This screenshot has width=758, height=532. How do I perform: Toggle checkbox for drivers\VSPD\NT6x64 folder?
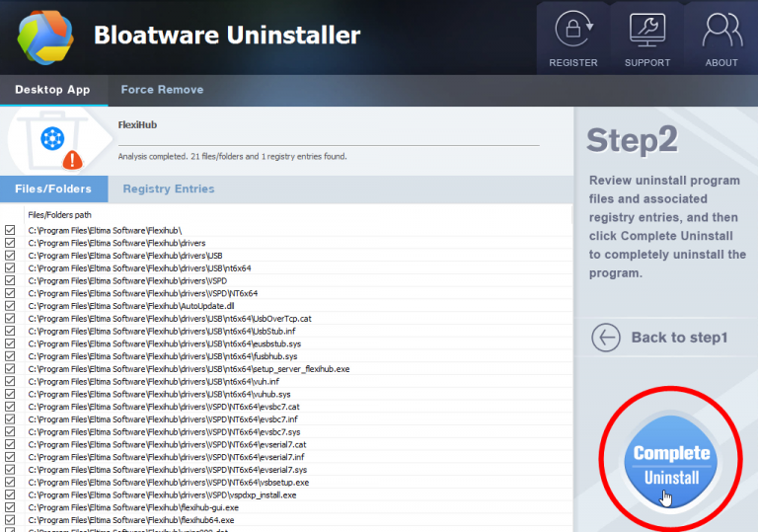click(x=10, y=293)
